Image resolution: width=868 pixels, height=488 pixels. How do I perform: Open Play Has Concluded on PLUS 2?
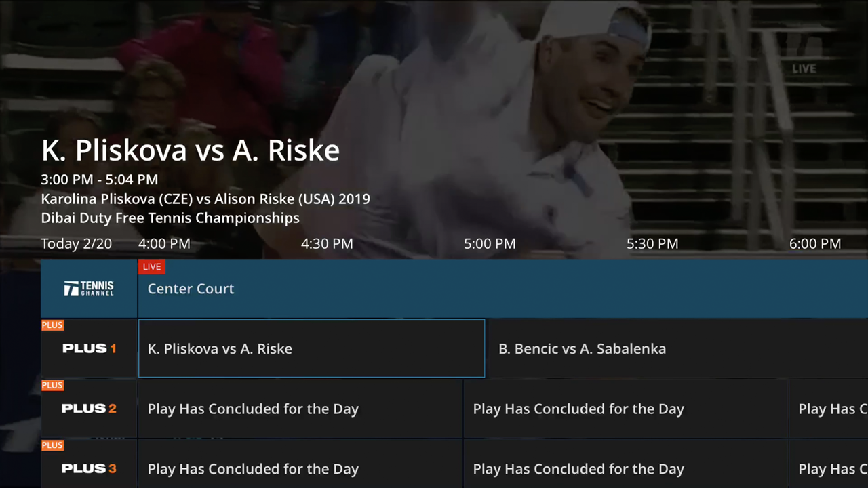click(253, 409)
